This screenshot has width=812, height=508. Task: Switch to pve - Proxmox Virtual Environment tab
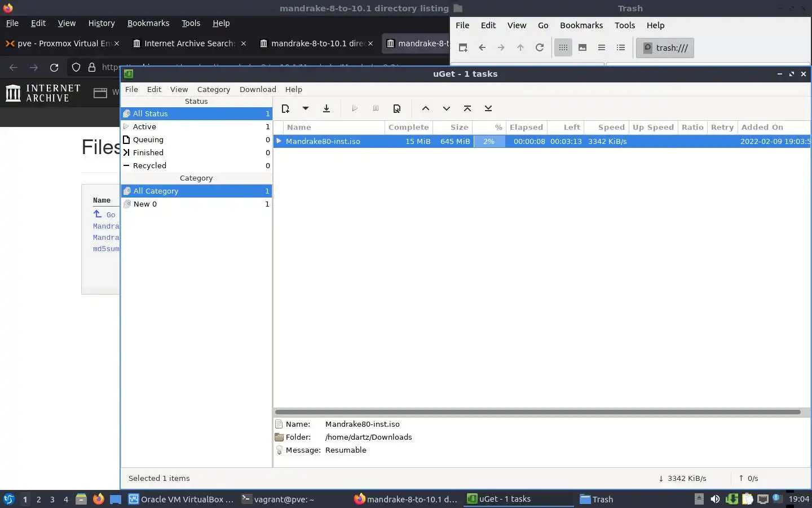coord(62,43)
